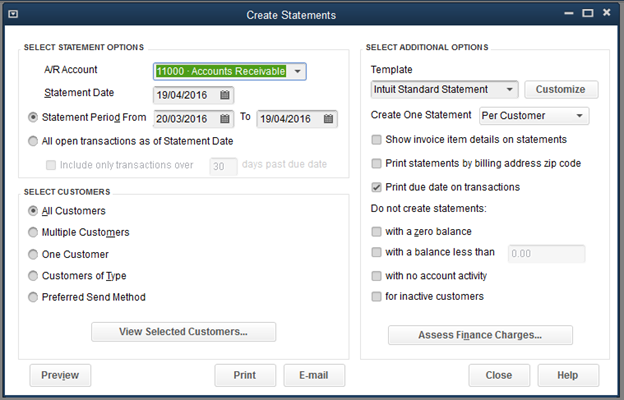
Task: Click the balance less than amount field
Action: coord(547,254)
